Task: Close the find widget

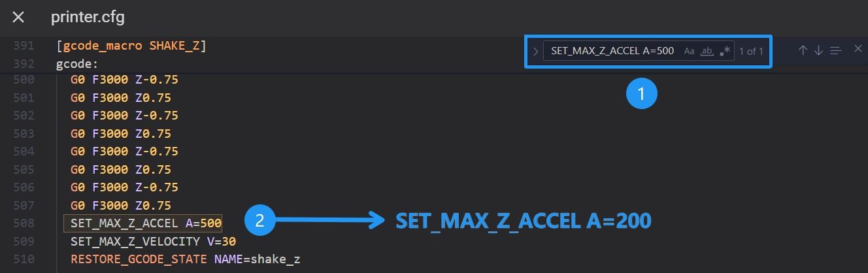Action: pos(858,48)
